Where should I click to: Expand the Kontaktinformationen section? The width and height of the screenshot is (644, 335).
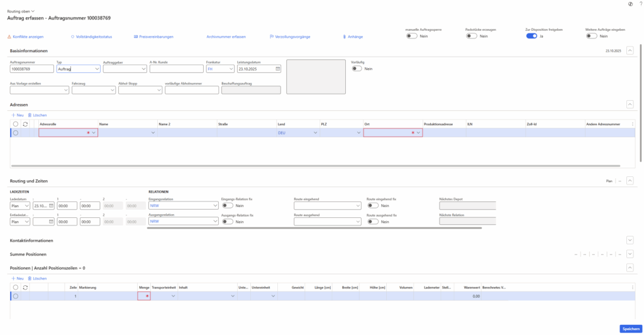tap(630, 241)
